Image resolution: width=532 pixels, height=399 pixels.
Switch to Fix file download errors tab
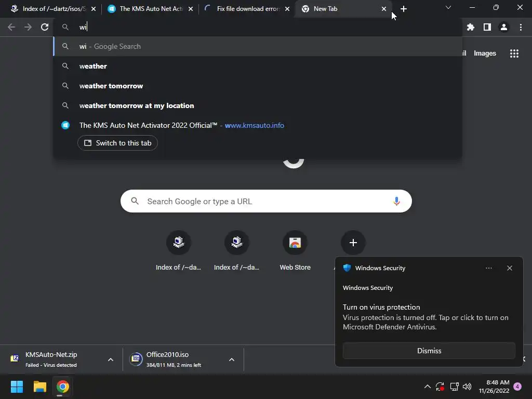click(x=246, y=9)
